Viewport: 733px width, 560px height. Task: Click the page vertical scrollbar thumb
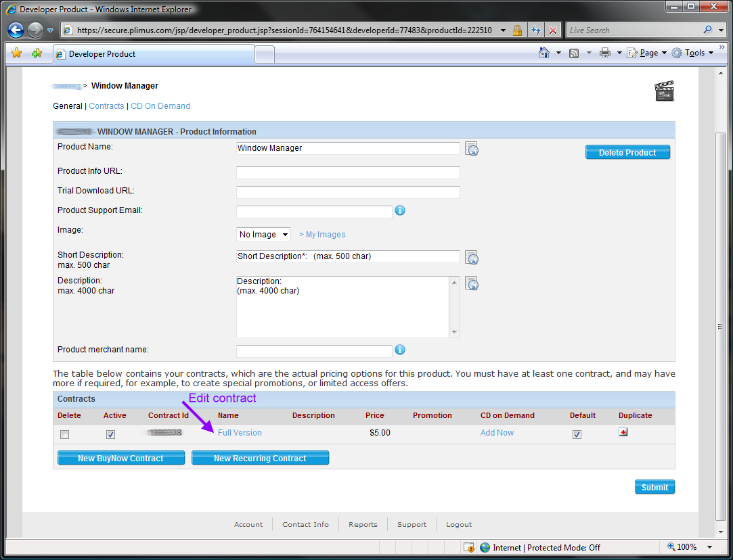(720, 327)
